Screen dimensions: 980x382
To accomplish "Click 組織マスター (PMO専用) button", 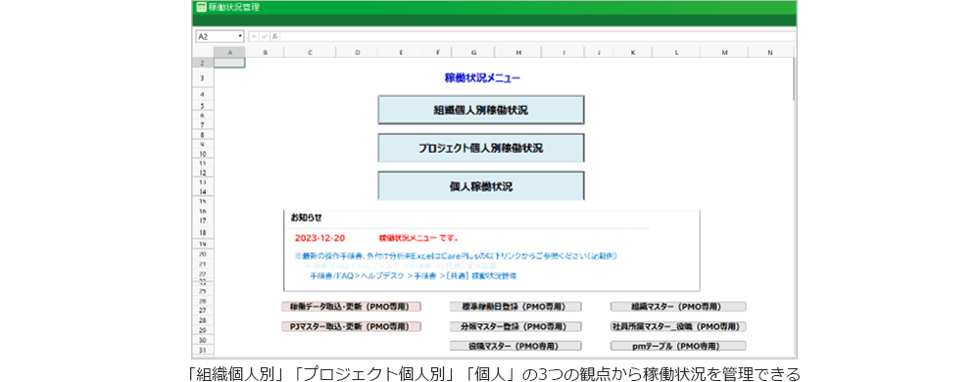I will click(x=678, y=307).
